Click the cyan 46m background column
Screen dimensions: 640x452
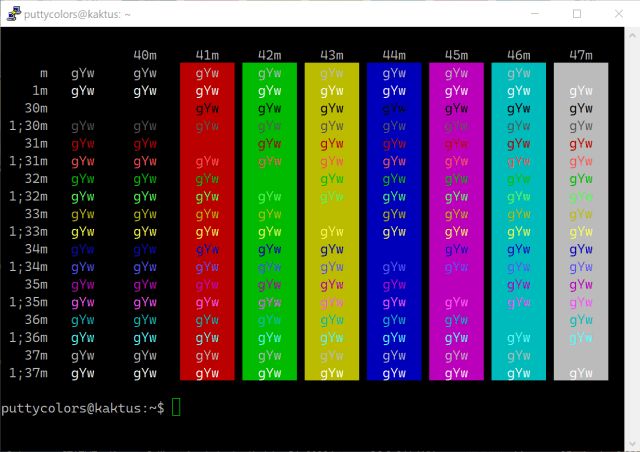coord(519,220)
